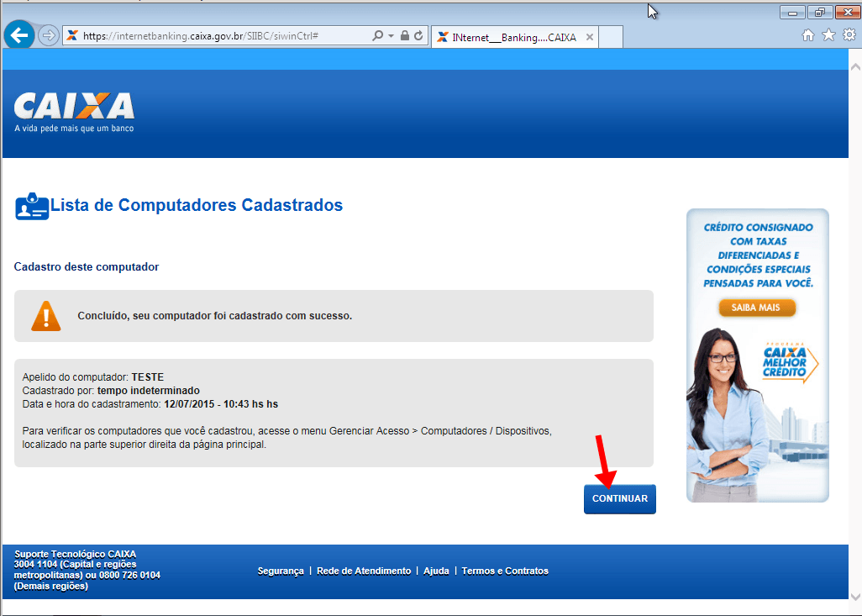Open the Ajuda footer link

click(x=437, y=571)
